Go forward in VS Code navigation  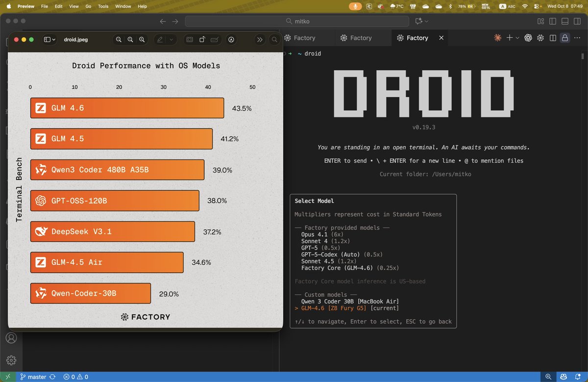[175, 21]
